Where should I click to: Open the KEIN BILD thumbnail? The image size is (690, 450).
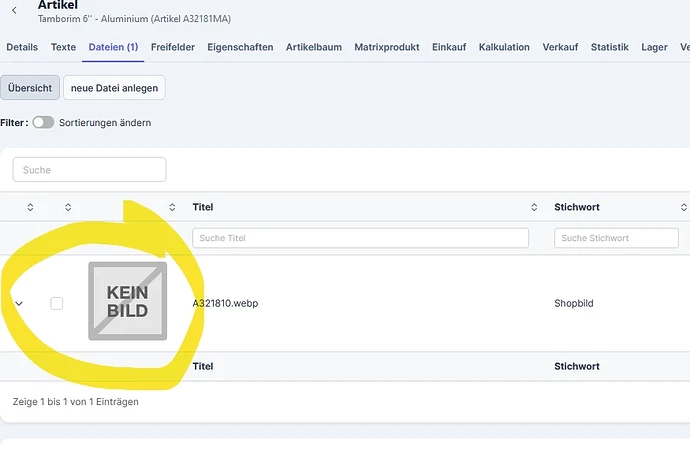point(128,301)
